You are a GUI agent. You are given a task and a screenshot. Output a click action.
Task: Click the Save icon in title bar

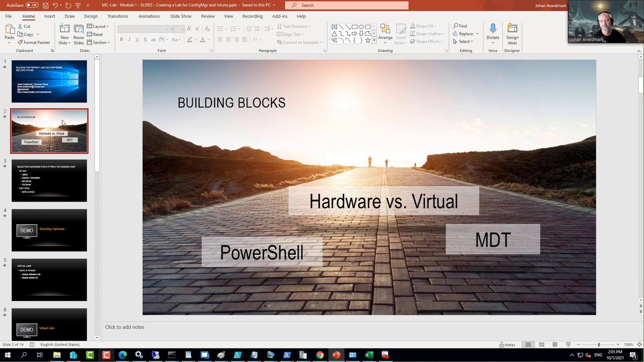[x=45, y=5]
